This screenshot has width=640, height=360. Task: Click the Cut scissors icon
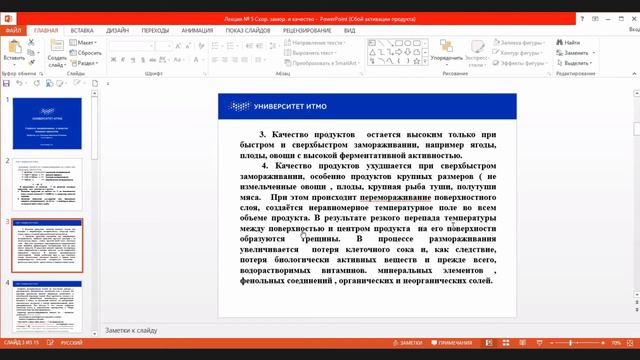tap(31, 42)
